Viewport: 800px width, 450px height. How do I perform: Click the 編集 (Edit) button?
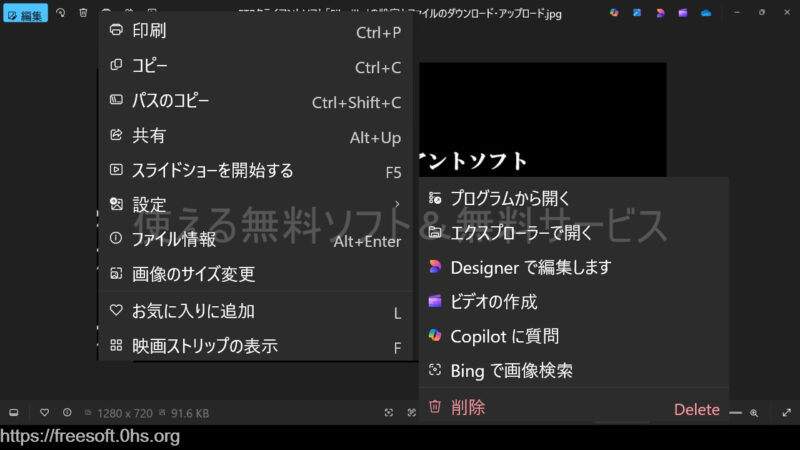tap(25, 14)
